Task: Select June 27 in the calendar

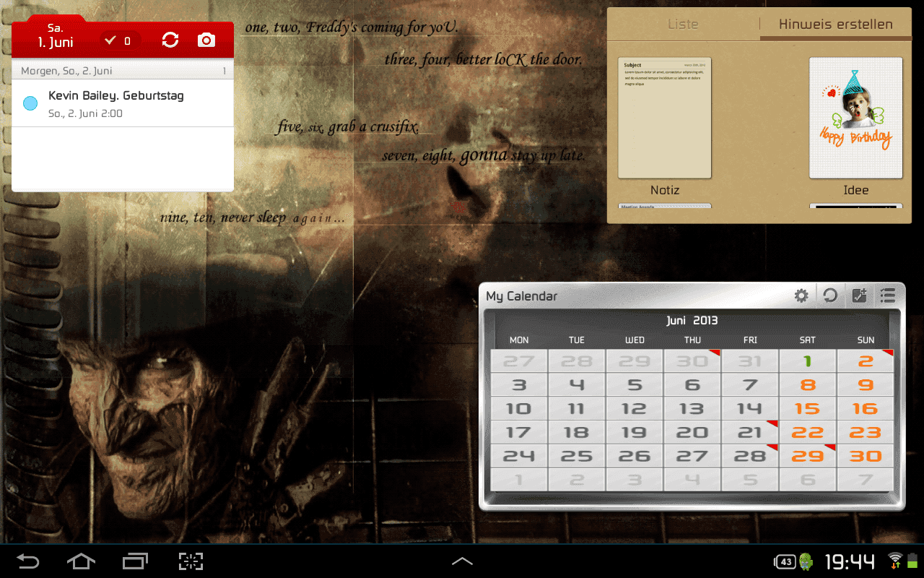Action: pos(692,457)
